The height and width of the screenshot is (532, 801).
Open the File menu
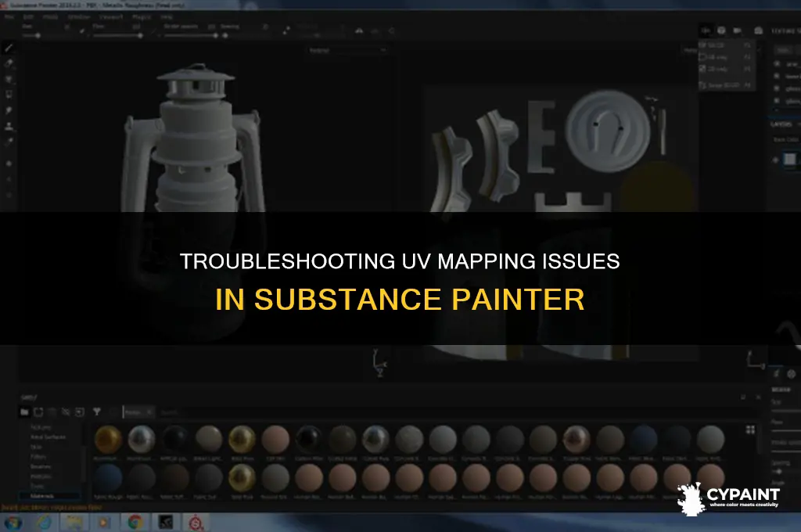click(x=9, y=17)
